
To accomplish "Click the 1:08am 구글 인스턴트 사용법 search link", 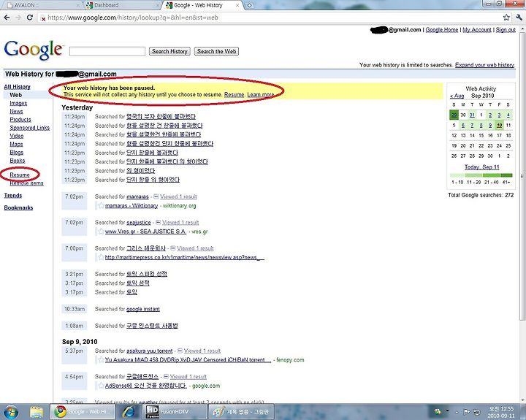I will tap(152, 325).
